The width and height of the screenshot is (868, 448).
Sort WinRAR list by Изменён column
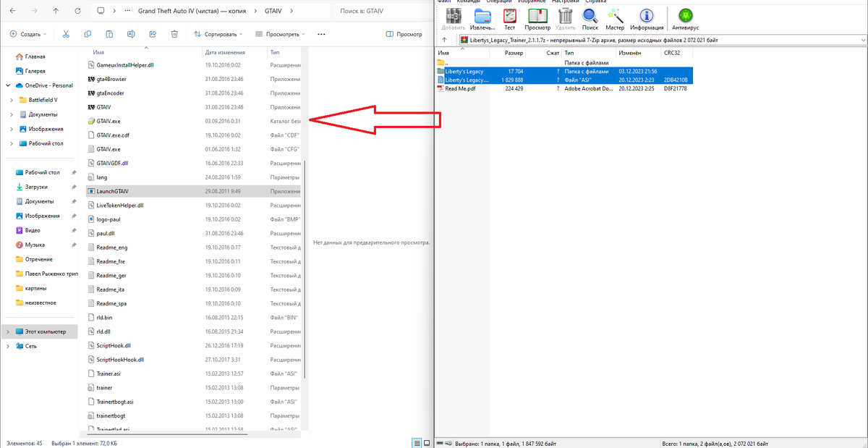[x=629, y=53]
